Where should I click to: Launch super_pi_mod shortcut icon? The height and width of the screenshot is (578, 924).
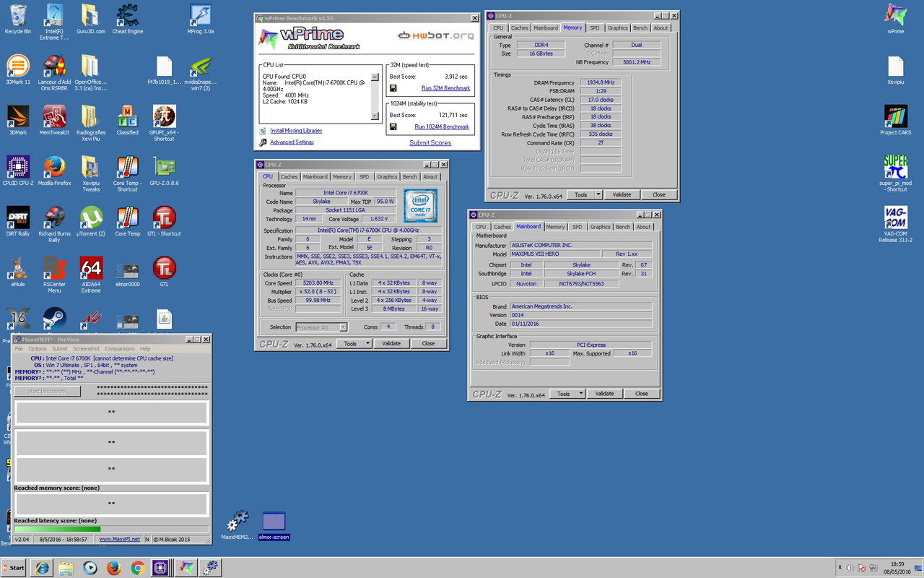click(x=896, y=174)
